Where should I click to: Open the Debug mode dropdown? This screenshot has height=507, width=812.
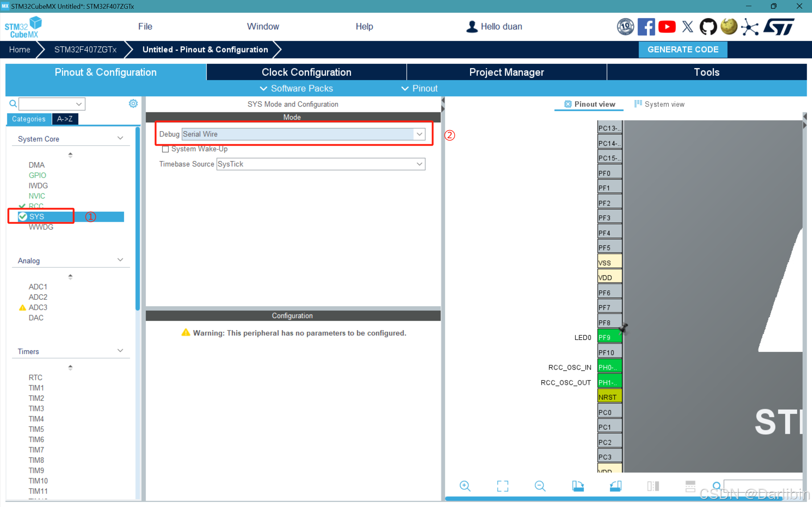419,134
